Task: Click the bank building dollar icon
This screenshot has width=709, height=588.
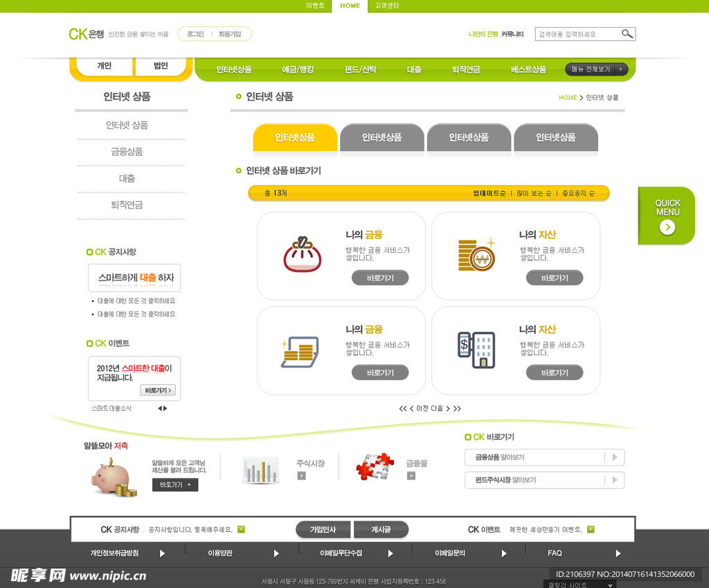Action: coord(476,350)
